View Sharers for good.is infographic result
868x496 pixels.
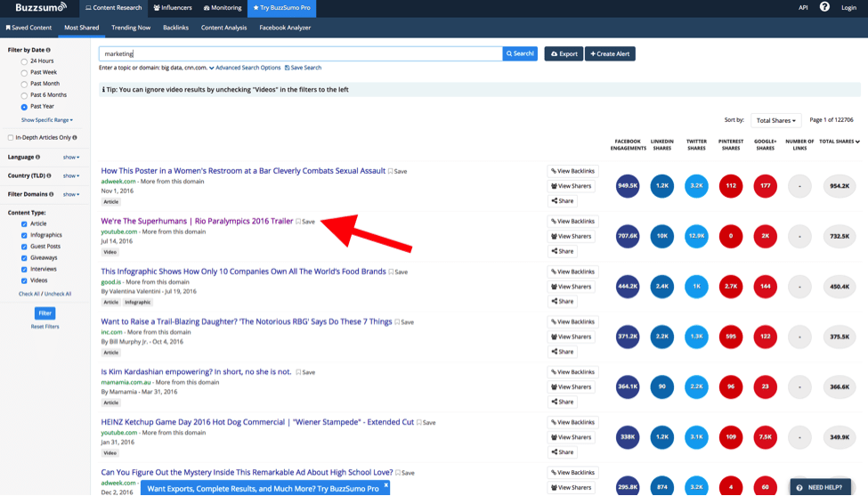pyautogui.click(x=572, y=287)
